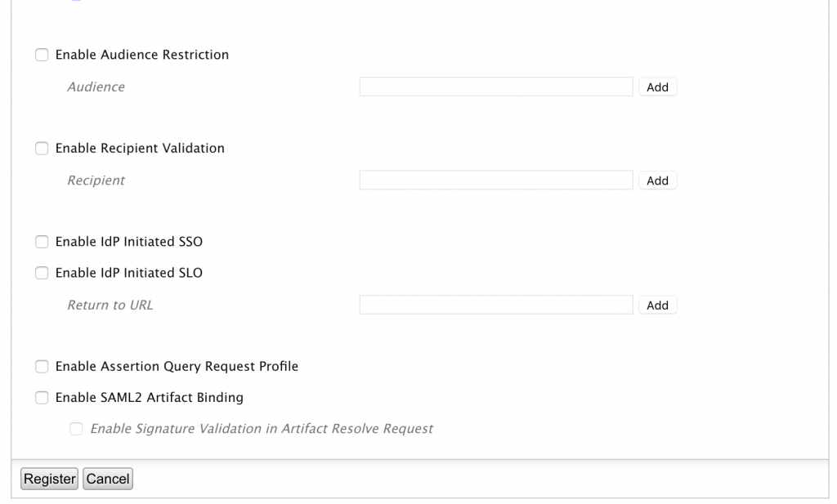Screen dimensions: 837x504
Task: Click the italic 'Audience' field label
Action: 96,87
